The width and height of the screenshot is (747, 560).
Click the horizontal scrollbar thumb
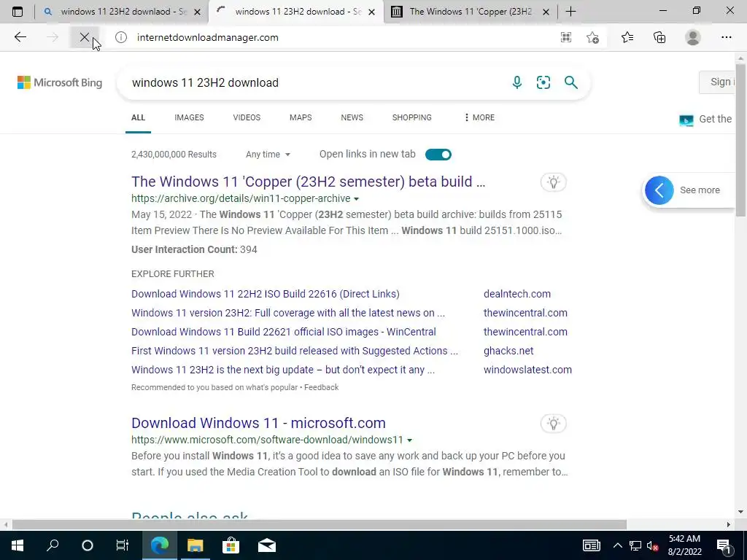coord(320,524)
